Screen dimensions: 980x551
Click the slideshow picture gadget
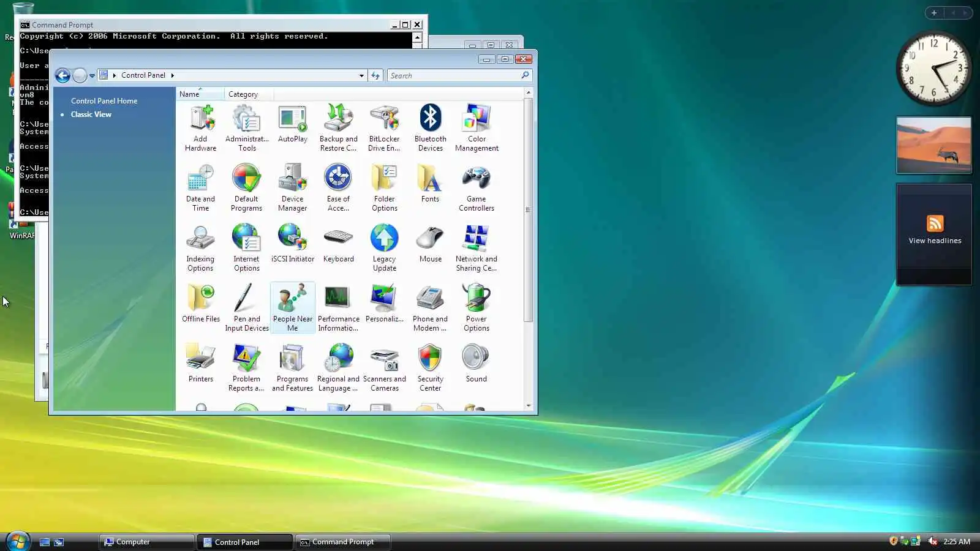[x=934, y=145]
